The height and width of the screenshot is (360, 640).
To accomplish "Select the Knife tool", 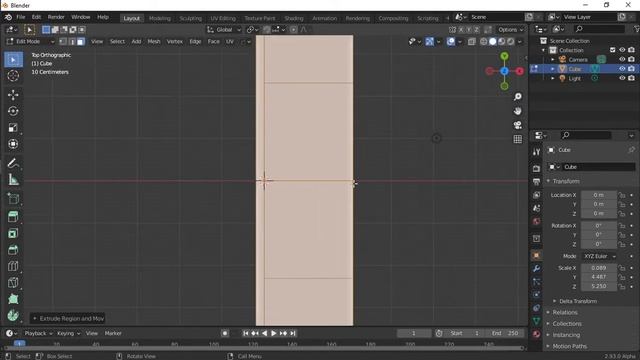I will (13, 282).
